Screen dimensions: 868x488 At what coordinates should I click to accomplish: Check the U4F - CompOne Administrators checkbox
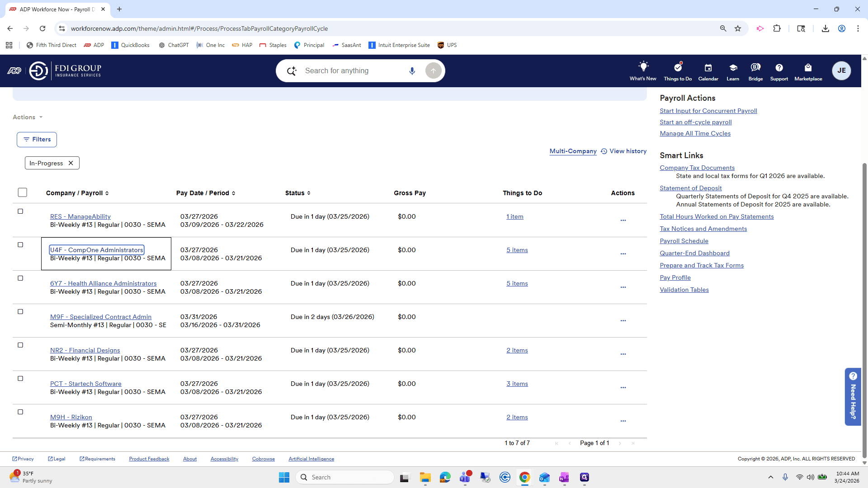pos(20,245)
